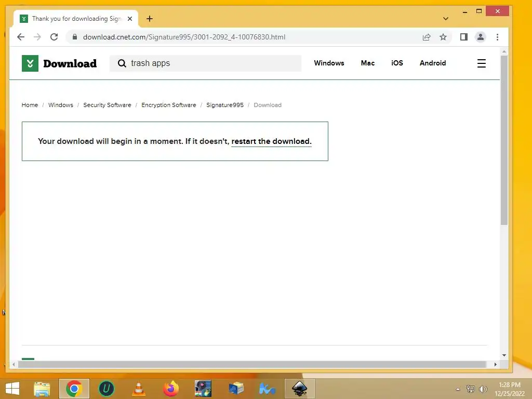Click the 'trash apps' search field
The image size is (532, 399).
pyautogui.click(x=205, y=63)
